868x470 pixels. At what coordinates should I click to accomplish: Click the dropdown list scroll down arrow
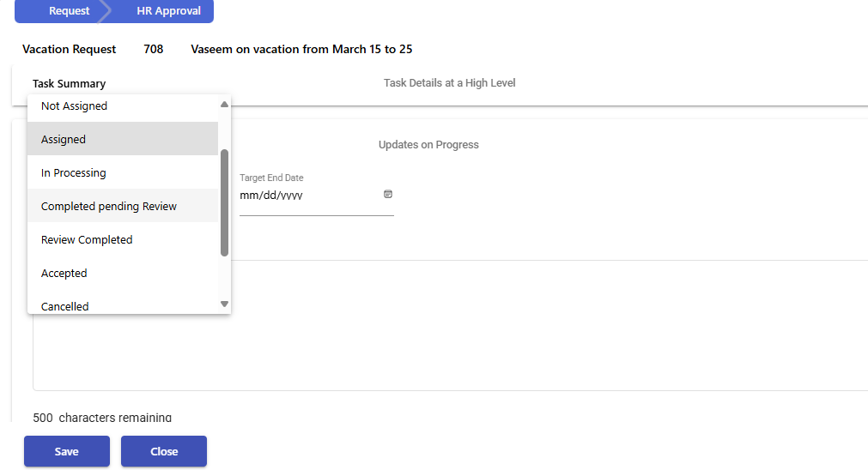click(x=224, y=304)
